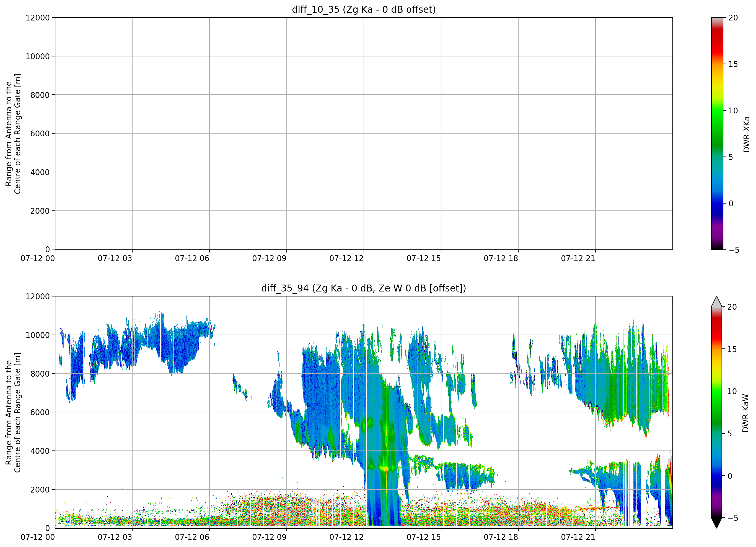Click the top plot title diff_10_35
Screen dimensions: 756x547
coord(364,9)
